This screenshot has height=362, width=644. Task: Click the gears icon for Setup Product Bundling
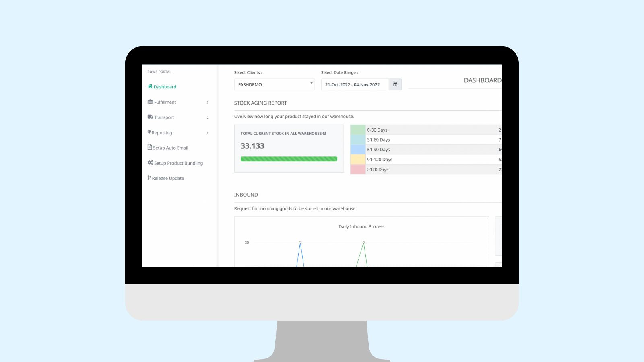[150, 162]
